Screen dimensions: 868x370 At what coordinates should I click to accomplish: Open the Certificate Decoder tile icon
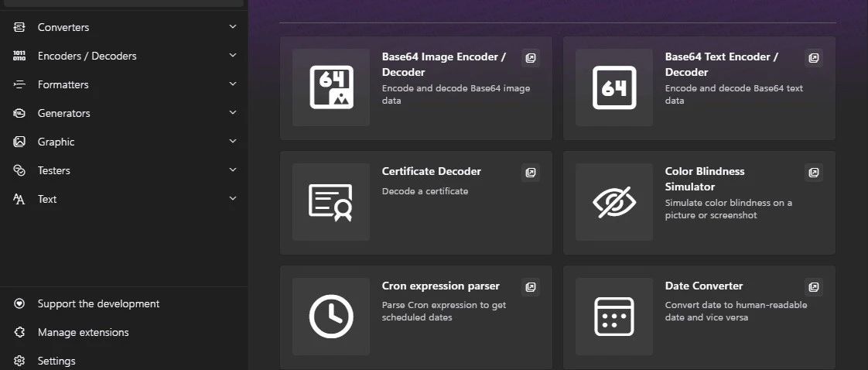[x=330, y=202]
